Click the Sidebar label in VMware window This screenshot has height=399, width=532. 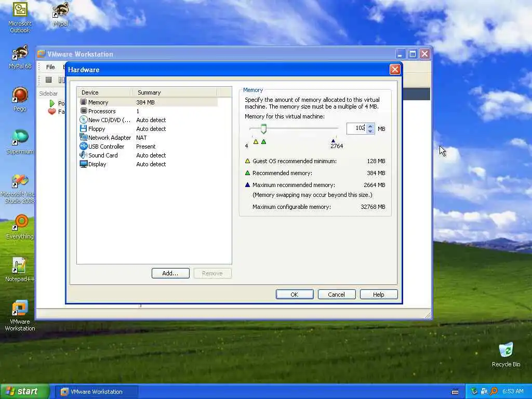48,94
